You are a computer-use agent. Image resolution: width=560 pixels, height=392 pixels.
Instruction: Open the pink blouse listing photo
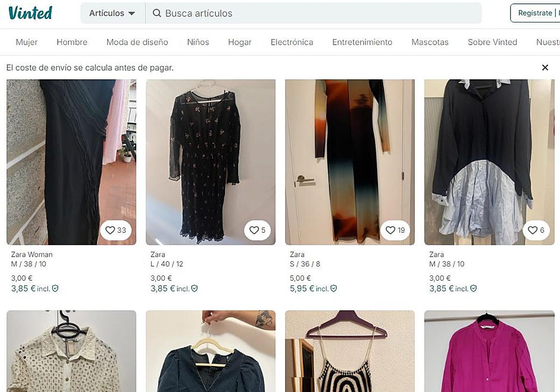(x=489, y=352)
